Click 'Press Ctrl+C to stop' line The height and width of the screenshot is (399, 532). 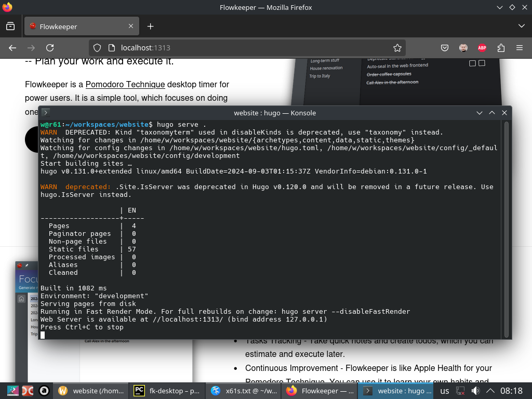[x=82, y=327]
